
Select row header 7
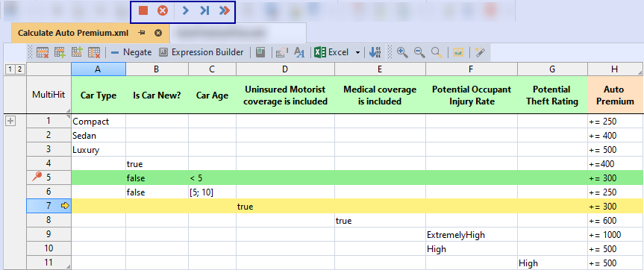[49, 207]
